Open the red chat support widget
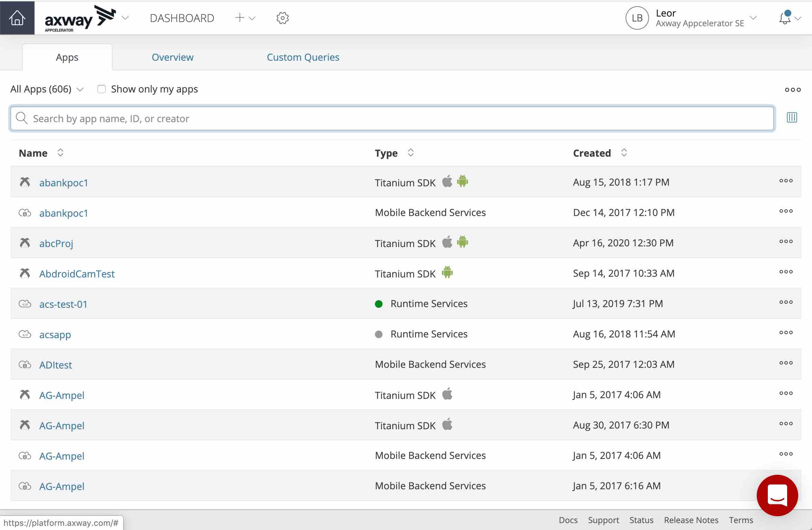The height and width of the screenshot is (530, 812). click(x=777, y=495)
